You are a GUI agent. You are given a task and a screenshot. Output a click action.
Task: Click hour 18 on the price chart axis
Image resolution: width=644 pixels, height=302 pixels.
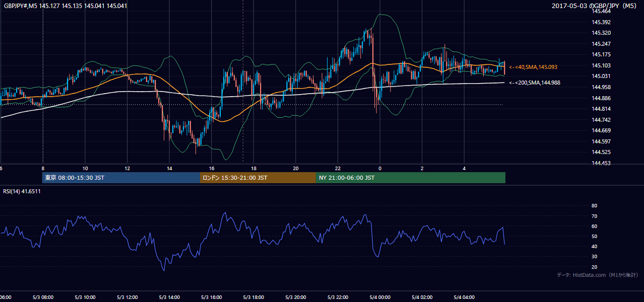[x=253, y=168]
